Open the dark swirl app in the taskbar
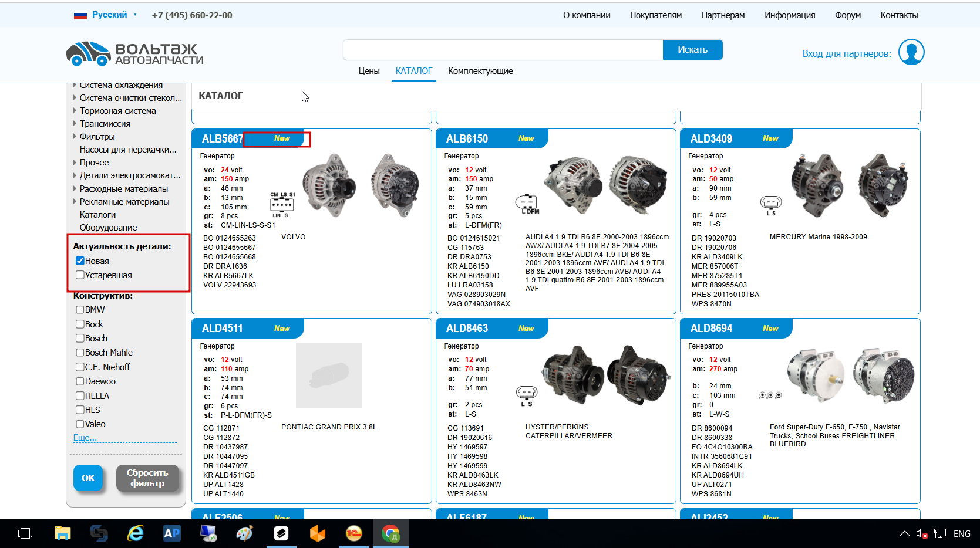Image resolution: width=980 pixels, height=548 pixels. [99, 533]
